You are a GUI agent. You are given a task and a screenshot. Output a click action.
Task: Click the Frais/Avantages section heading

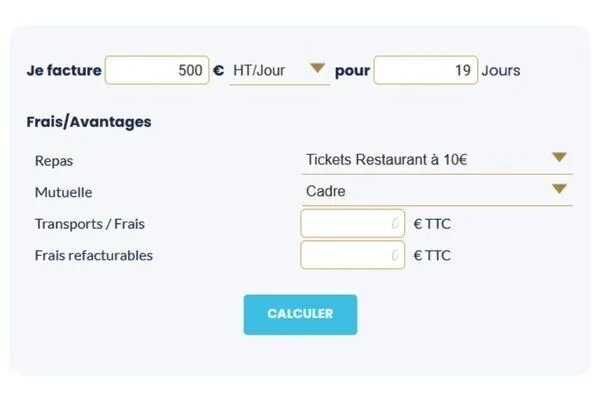point(89,122)
